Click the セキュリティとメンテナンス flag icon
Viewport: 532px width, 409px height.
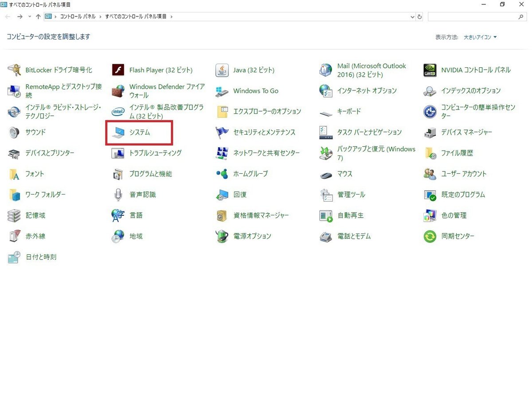pos(222,132)
